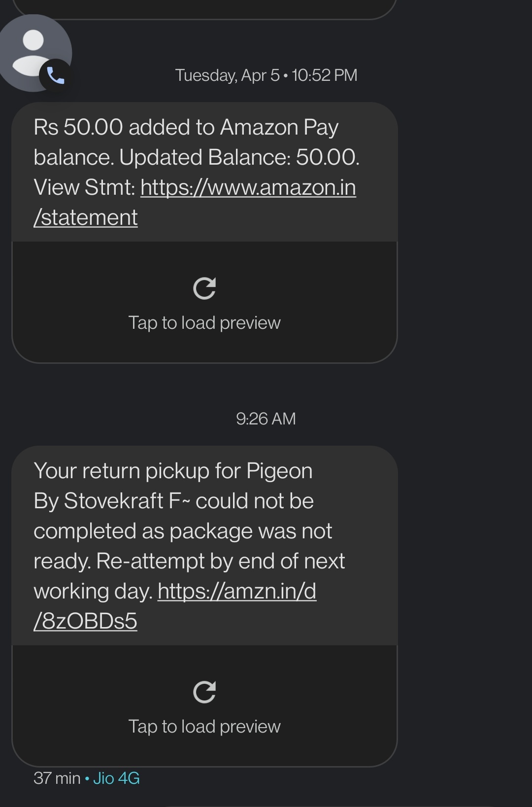This screenshot has width=532, height=807.
Task: Tap the "Stovekraft" text in the message
Action: click(113, 501)
